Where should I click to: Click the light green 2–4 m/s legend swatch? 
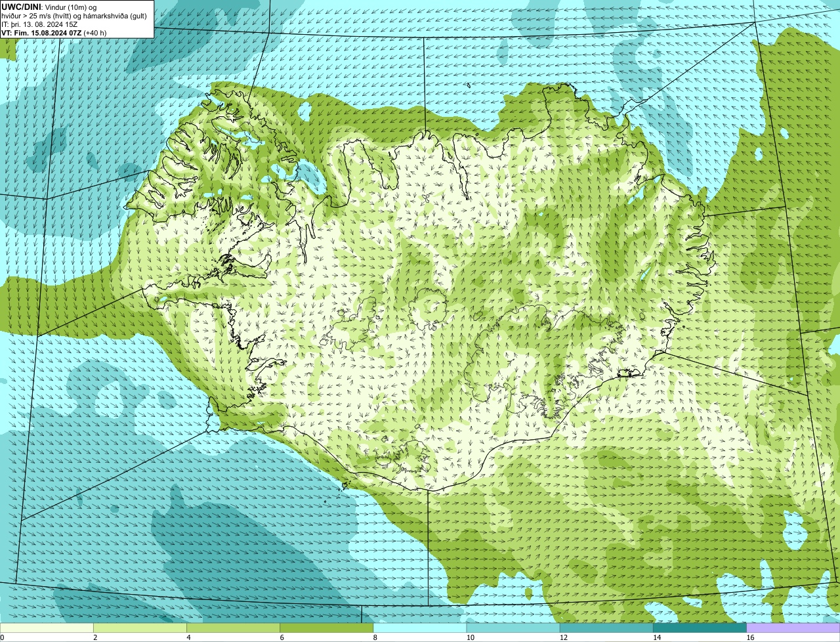click(140, 628)
